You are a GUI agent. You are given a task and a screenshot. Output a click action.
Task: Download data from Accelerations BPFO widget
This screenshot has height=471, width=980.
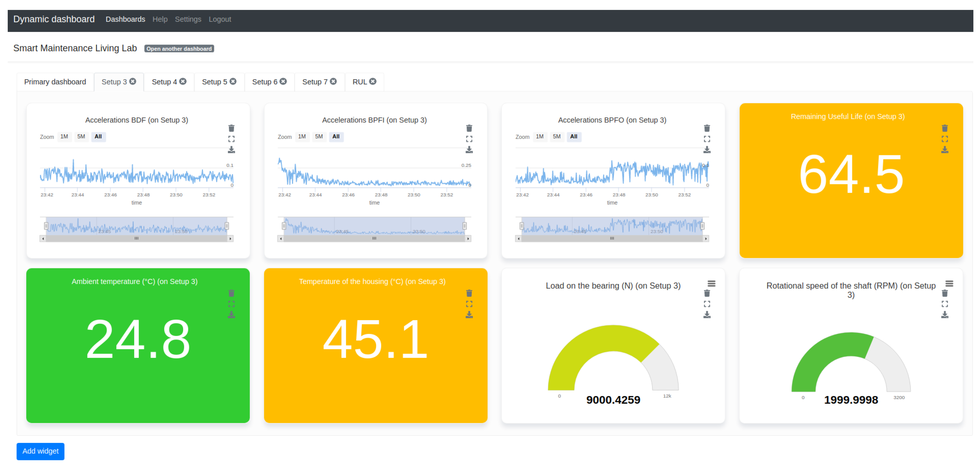point(707,149)
